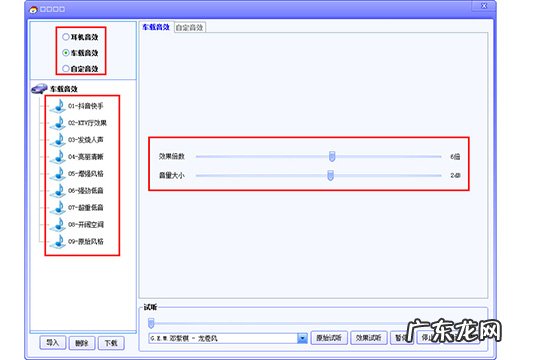Click the 下载 download button
Viewport: 540px width, 360px height.
pos(111,343)
